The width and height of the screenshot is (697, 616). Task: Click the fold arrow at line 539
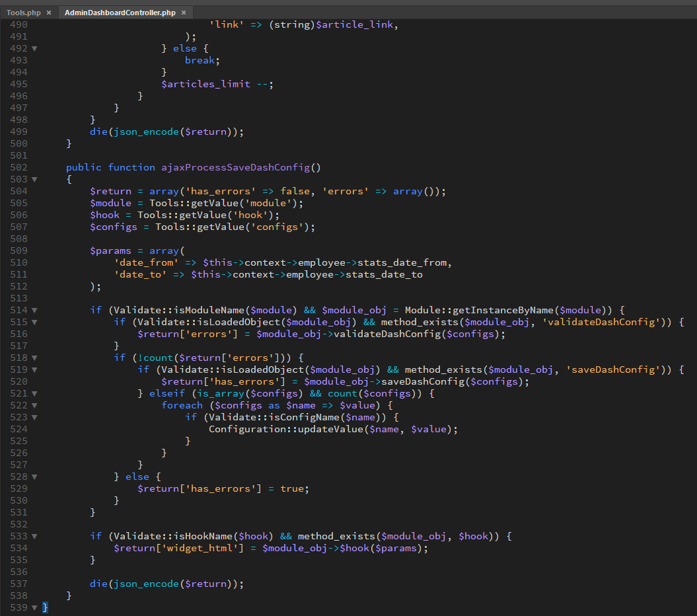(34, 608)
